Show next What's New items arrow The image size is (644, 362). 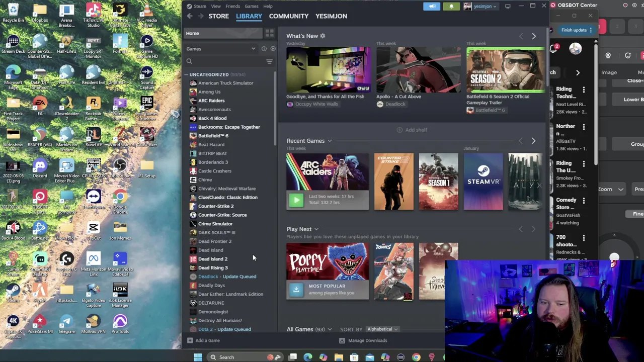tap(534, 36)
